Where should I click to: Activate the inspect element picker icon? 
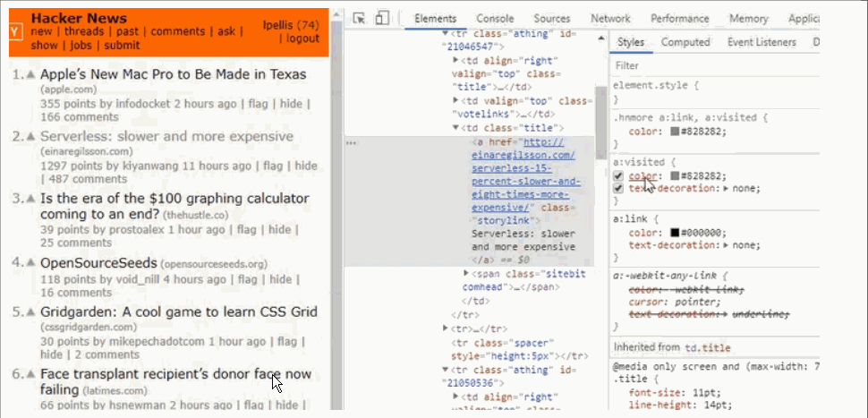359,19
